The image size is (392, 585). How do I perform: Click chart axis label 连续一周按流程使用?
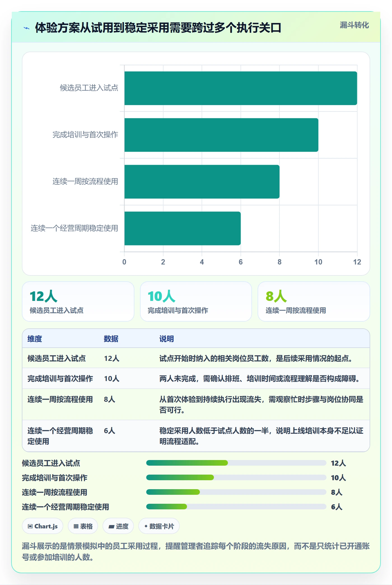coord(85,182)
